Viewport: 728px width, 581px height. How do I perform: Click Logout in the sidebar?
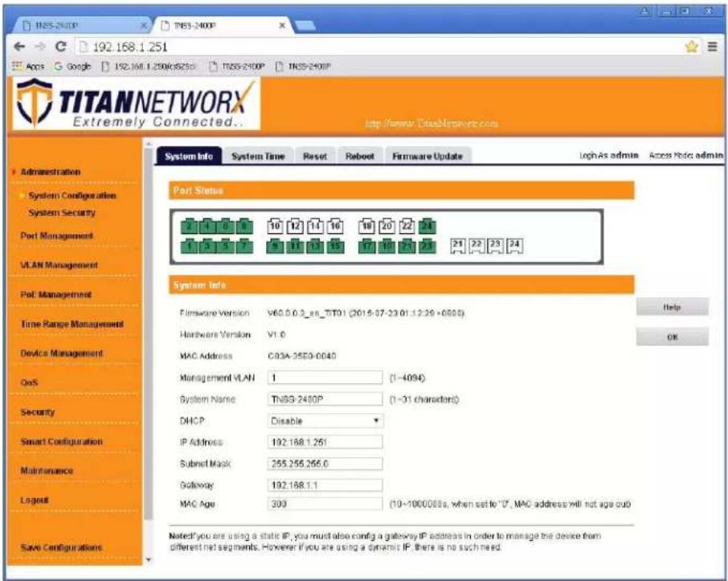[x=35, y=500]
